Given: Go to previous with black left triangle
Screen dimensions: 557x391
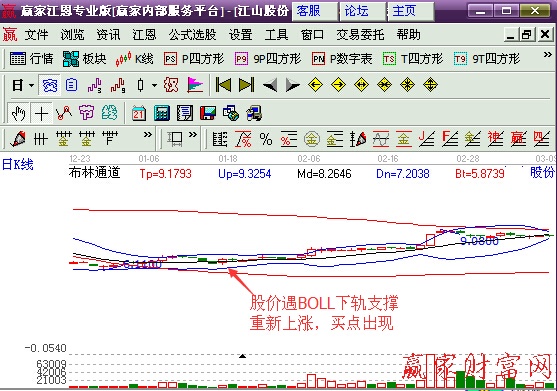Looking at the screenshot, I should coord(270,86).
